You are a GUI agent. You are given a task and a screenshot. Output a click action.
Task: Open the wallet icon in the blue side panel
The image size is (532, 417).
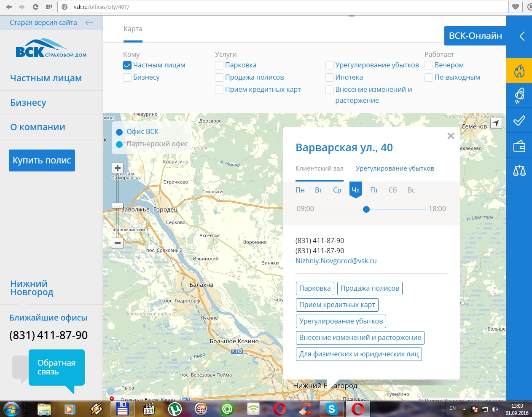pyautogui.click(x=519, y=146)
